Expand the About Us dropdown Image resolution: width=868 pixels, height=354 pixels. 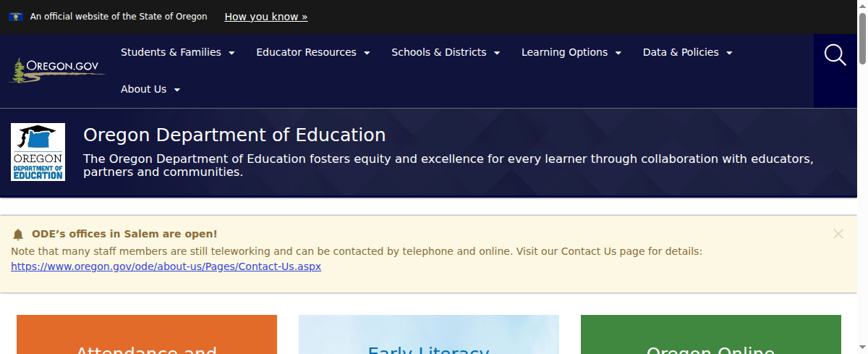[150, 89]
